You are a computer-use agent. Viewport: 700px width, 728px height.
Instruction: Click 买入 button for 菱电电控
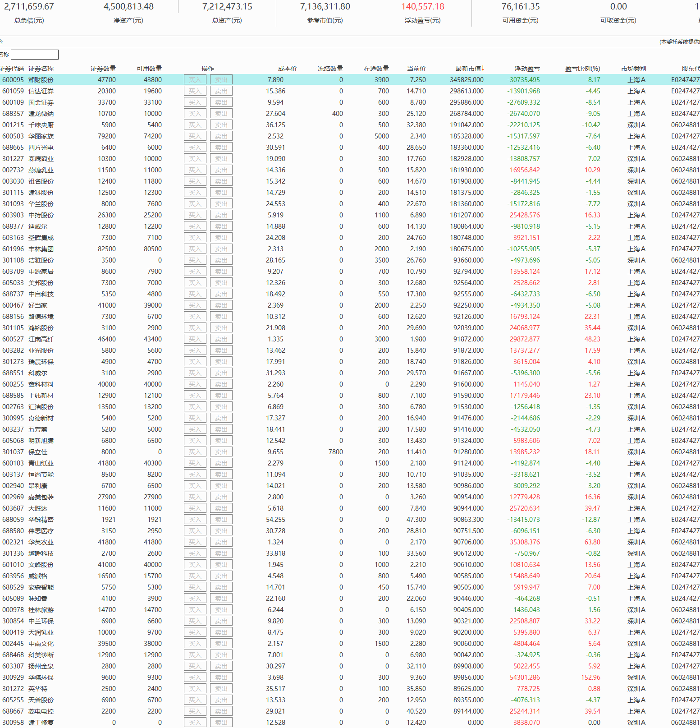tap(195, 711)
